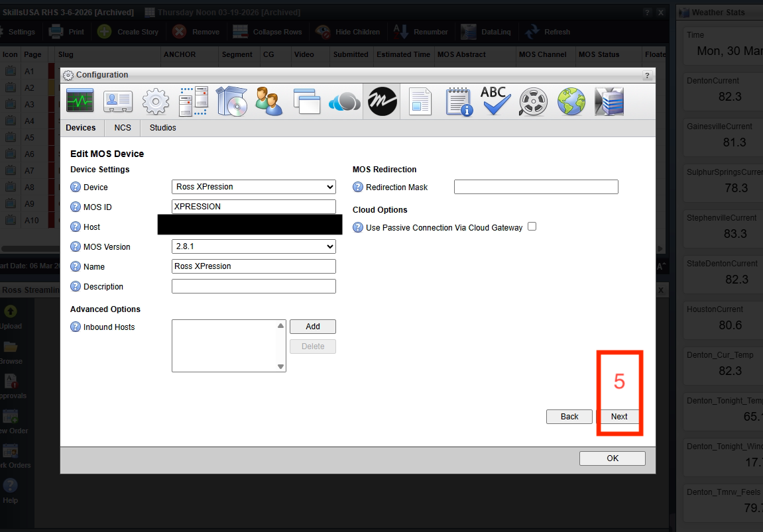Open the MOS Version dropdown showing 2.8.1
Image resolution: width=763 pixels, height=532 pixels.
pyautogui.click(x=253, y=246)
